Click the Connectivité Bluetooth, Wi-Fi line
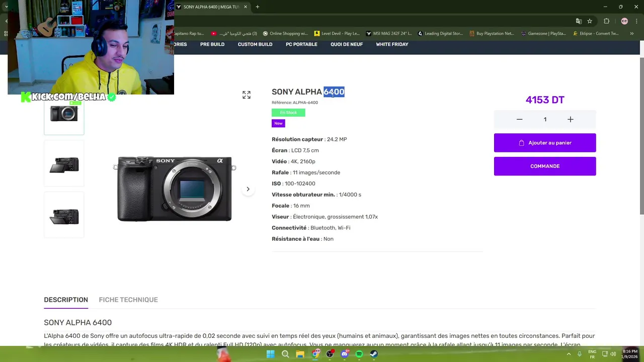Image resolution: width=644 pixels, height=362 pixels. pos(311,228)
